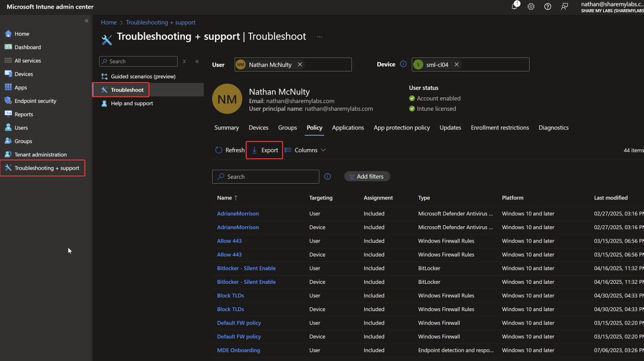Viewport: 644px width, 361px height.
Task: Open Default FW policy with Device targeting
Action: coord(239,337)
